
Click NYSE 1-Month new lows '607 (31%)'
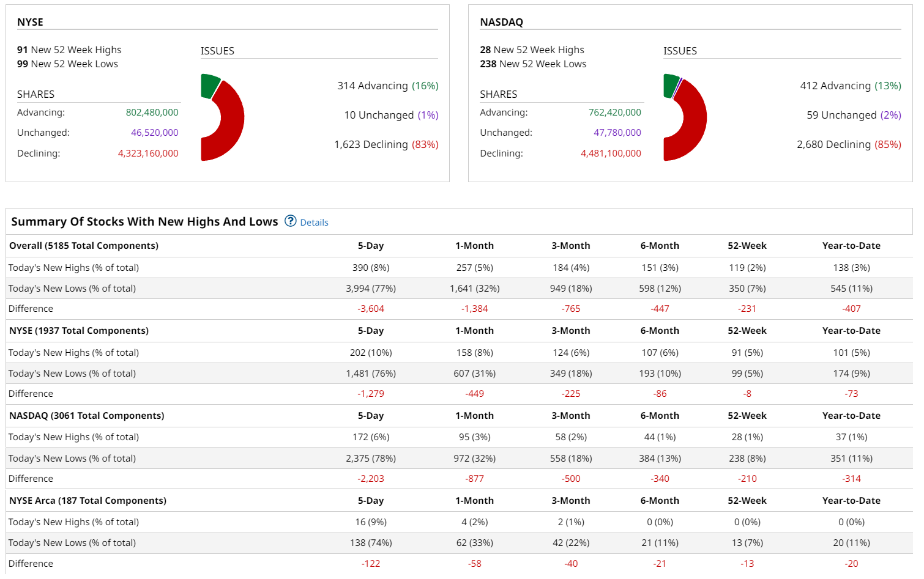[475, 374]
